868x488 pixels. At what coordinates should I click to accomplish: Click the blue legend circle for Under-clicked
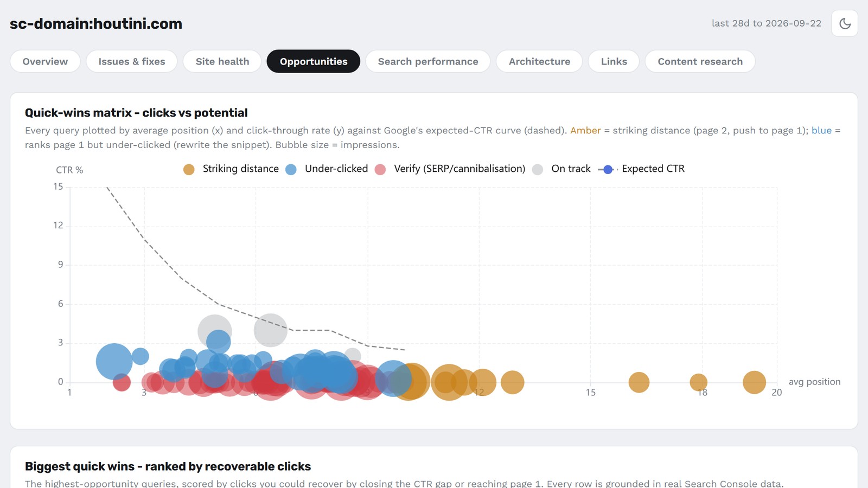(291, 170)
